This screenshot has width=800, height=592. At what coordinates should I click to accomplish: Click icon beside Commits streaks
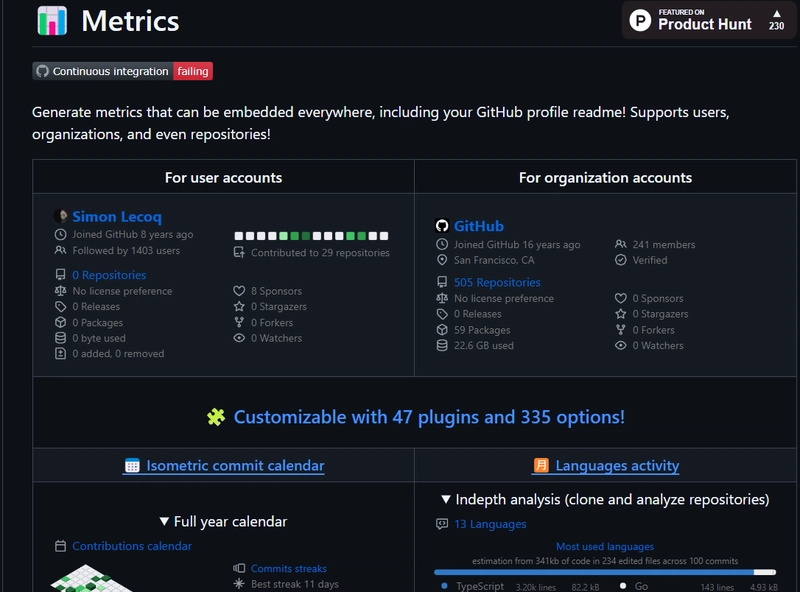239,568
